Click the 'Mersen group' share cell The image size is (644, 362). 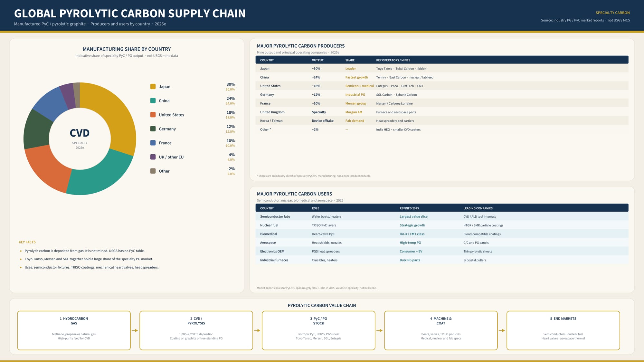(x=355, y=103)
